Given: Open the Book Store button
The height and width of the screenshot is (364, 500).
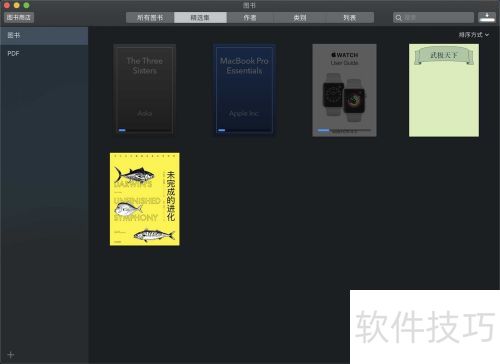Looking at the screenshot, I should coord(19,17).
